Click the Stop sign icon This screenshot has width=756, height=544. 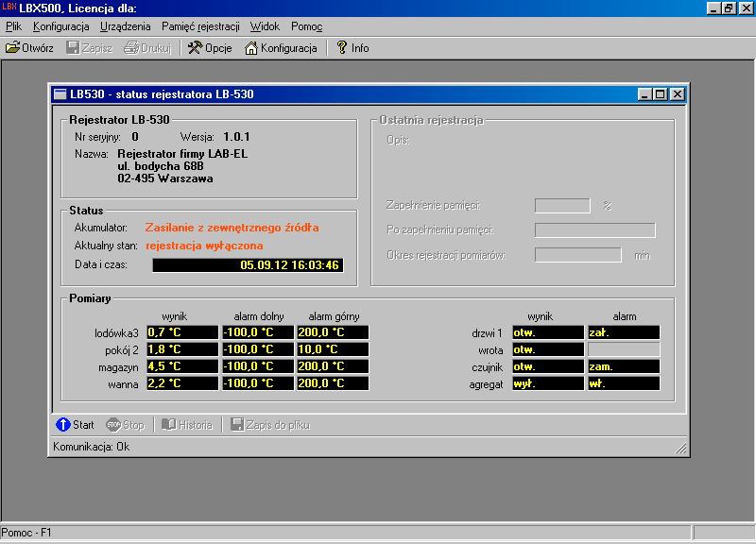(x=113, y=424)
